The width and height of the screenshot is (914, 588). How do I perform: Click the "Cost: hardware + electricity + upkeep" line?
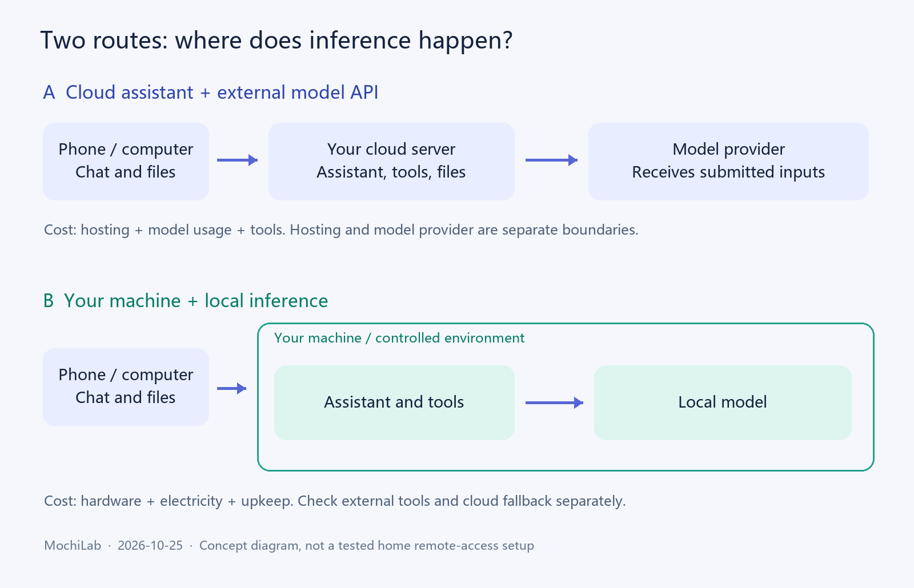coord(335,501)
